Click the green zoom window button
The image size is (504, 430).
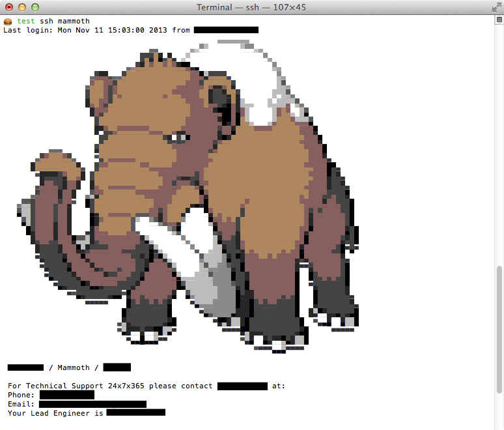pos(35,7)
